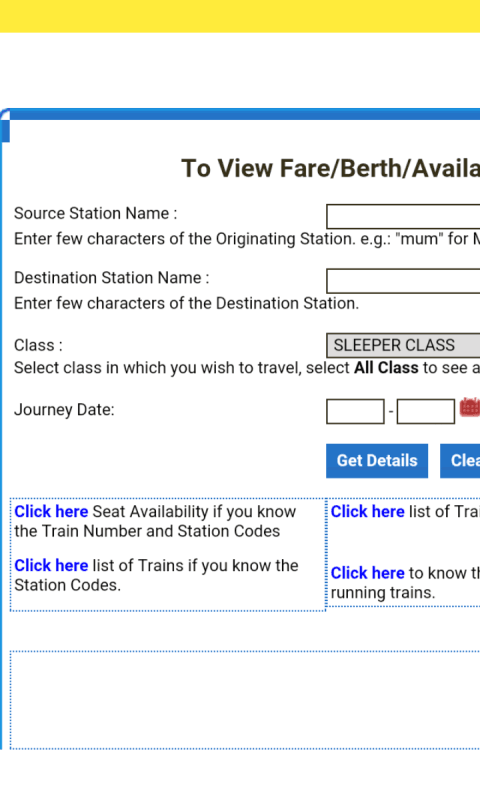The height and width of the screenshot is (800, 480).
Task: Select the first Journey Date box
Action: pyautogui.click(x=355, y=411)
